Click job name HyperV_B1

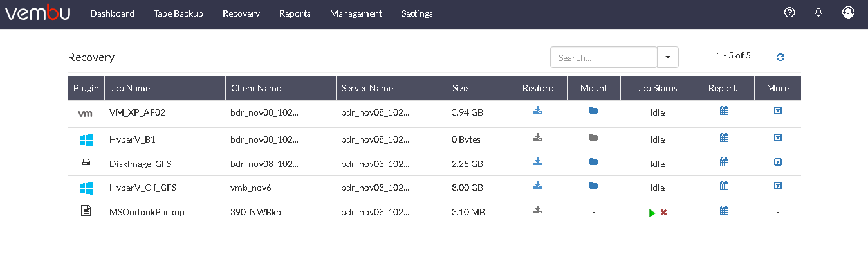point(133,139)
